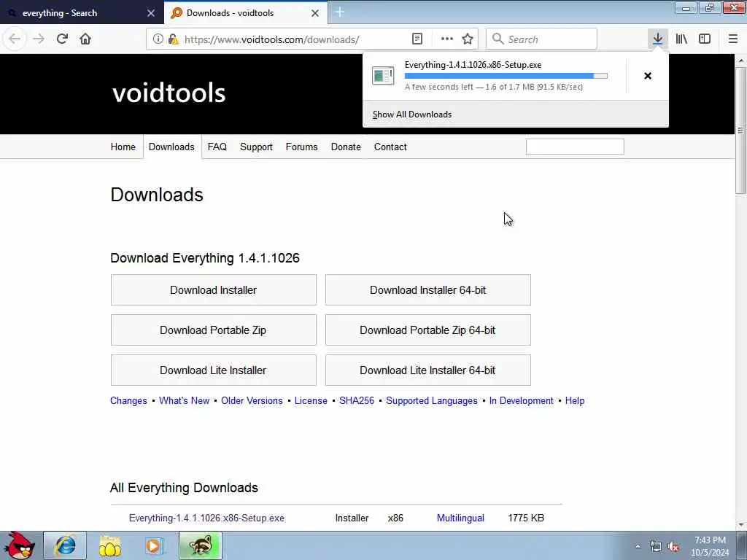Open the Changes link

128,401
